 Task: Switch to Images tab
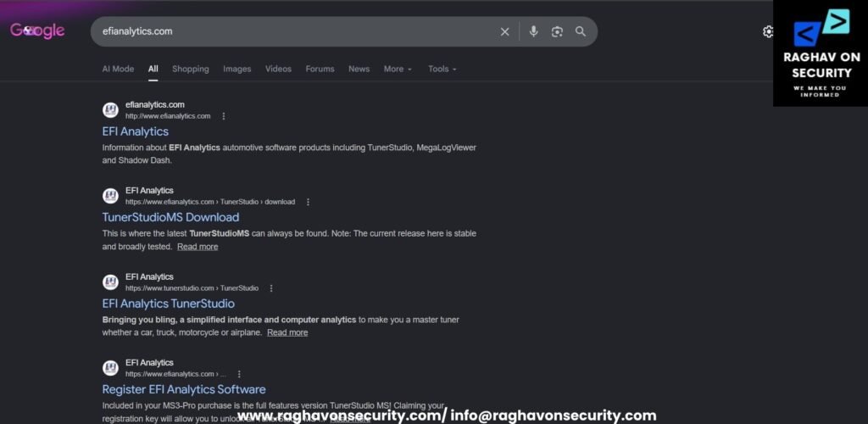pos(237,70)
